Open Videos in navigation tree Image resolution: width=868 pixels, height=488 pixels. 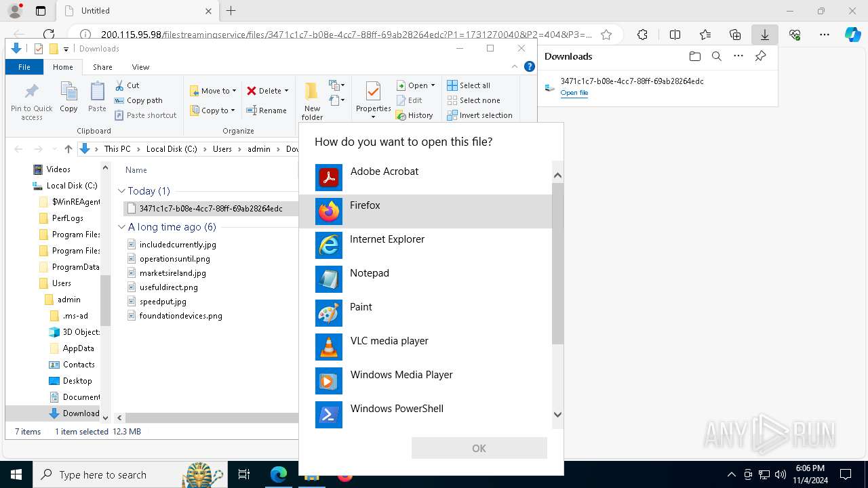pos(58,169)
